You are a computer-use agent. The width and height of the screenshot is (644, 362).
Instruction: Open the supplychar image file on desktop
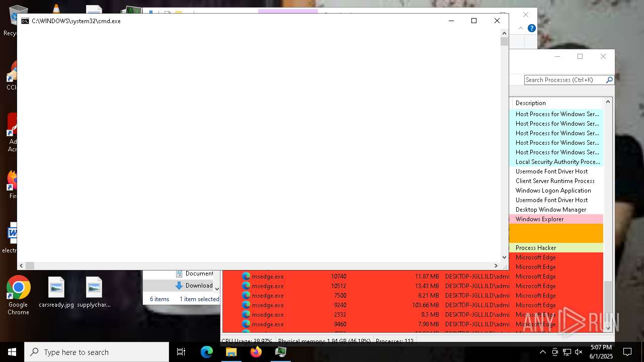(x=94, y=293)
